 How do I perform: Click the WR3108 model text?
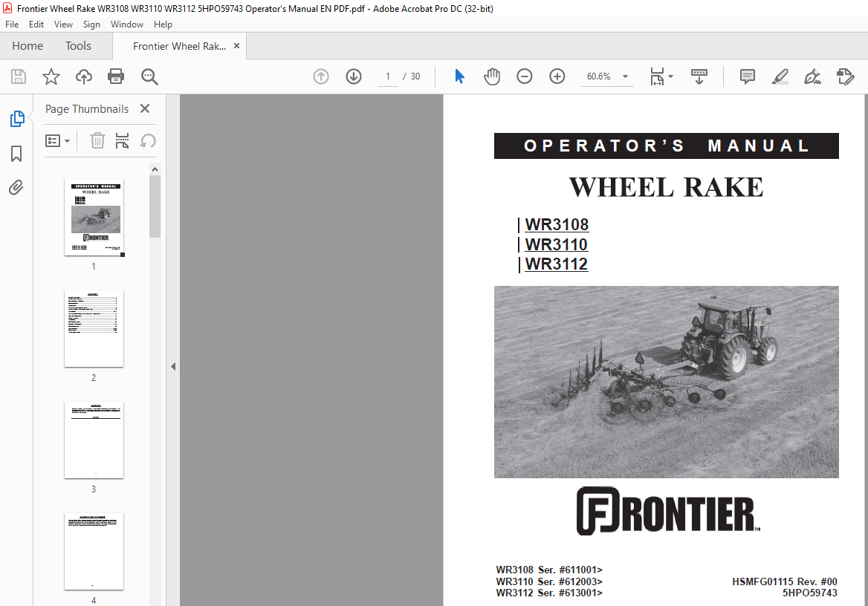(557, 225)
